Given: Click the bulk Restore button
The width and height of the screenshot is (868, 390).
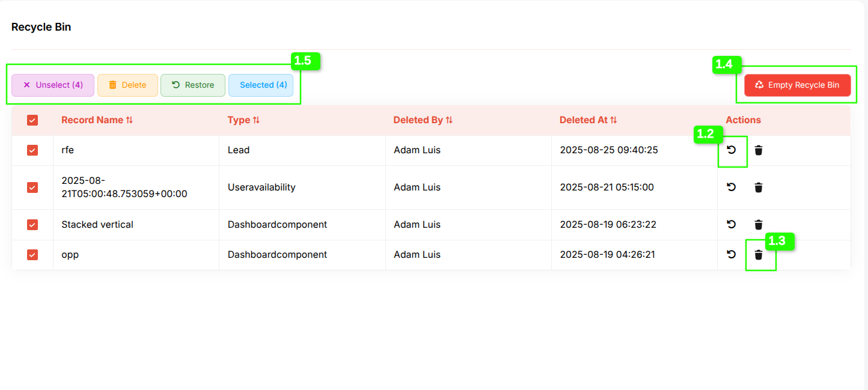Looking at the screenshot, I should [193, 85].
